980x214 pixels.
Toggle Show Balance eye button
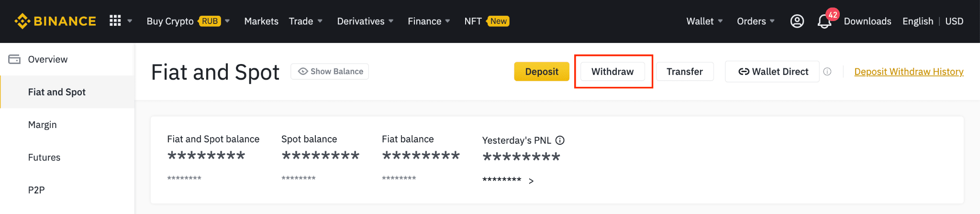330,72
